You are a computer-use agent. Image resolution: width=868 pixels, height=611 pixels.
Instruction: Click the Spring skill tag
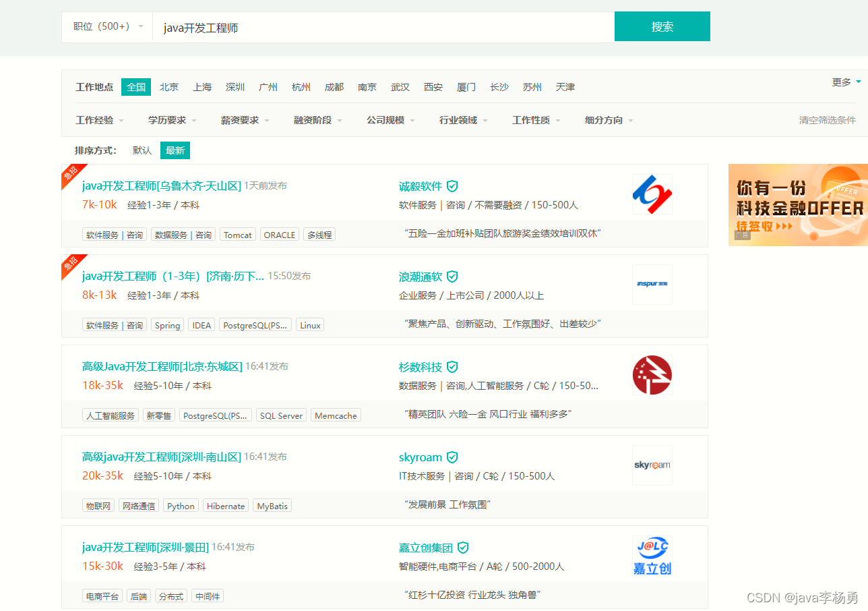[167, 325]
